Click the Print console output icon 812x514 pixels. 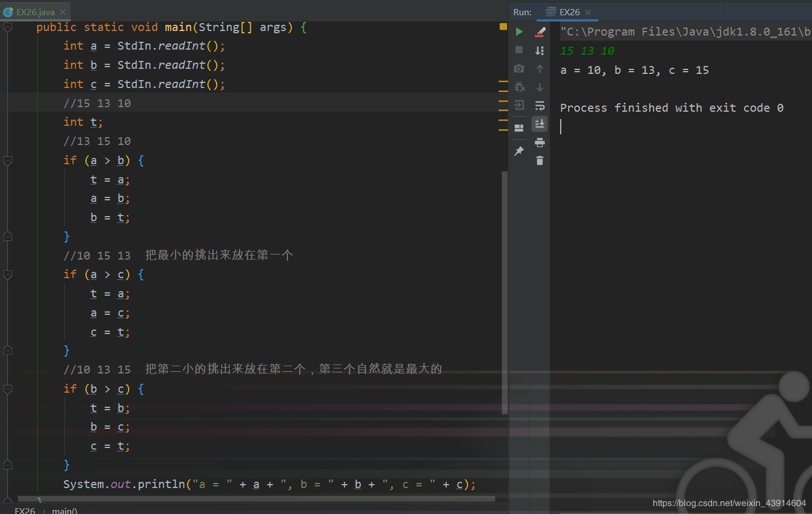(x=540, y=142)
